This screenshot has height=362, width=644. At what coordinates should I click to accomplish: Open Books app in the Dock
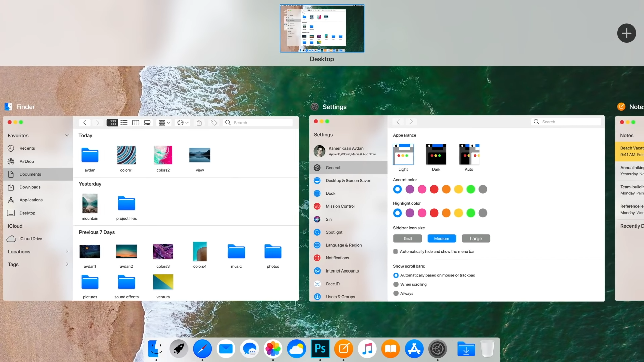tap(391, 349)
